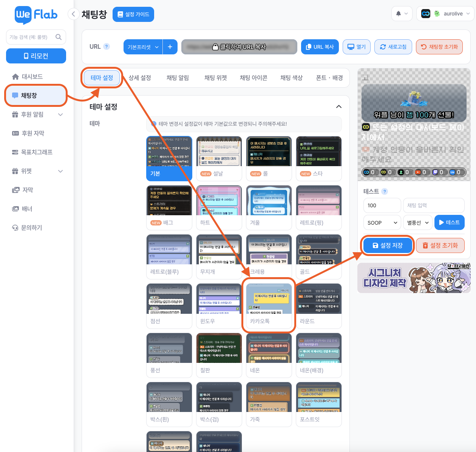Select the 윈도우 theme thumbnail

(x=219, y=306)
